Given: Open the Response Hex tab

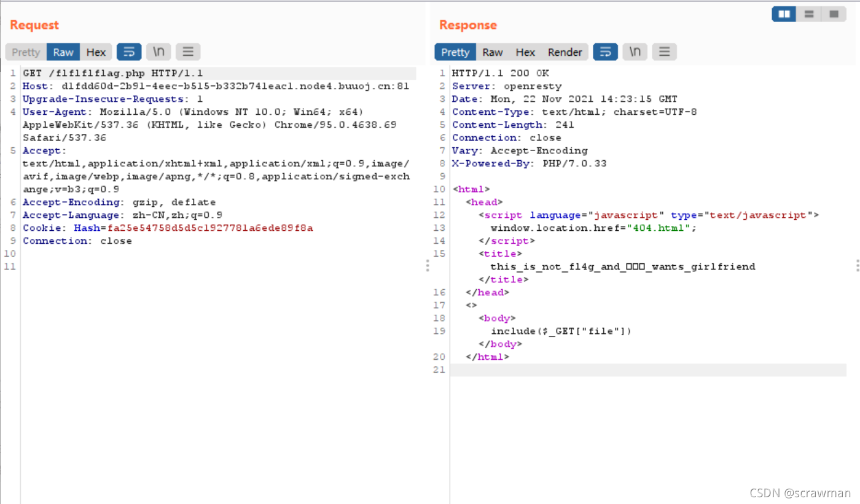Looking at the screenshot, I should click(525, 52).
